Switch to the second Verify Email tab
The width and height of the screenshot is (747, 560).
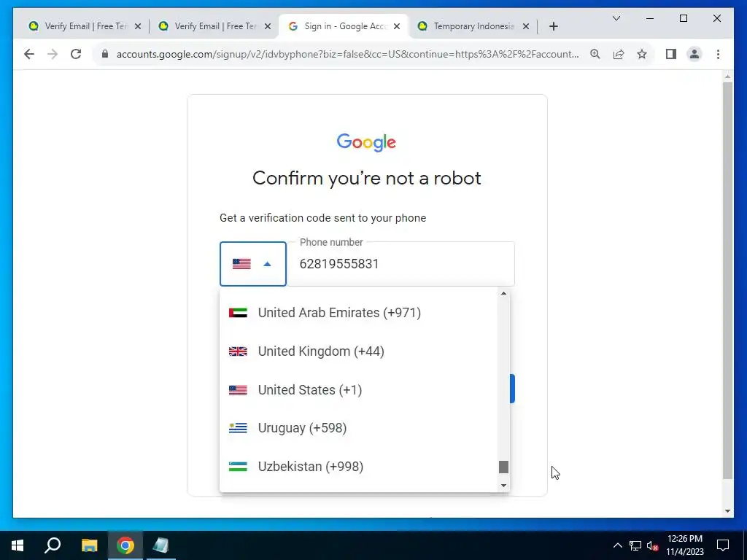click(x=215, y=26)
